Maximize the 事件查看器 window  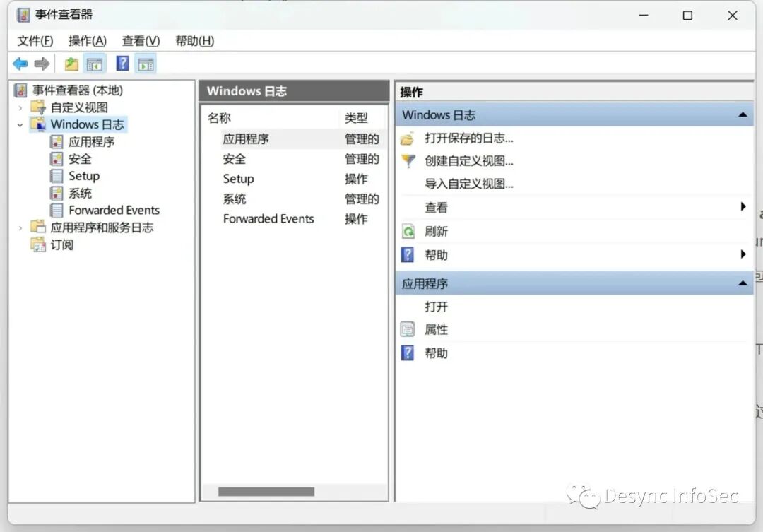(x=687, y=15)
